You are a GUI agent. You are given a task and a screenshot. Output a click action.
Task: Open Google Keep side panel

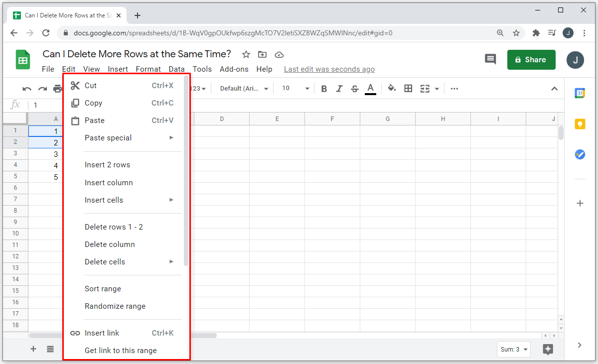[580, 124]
